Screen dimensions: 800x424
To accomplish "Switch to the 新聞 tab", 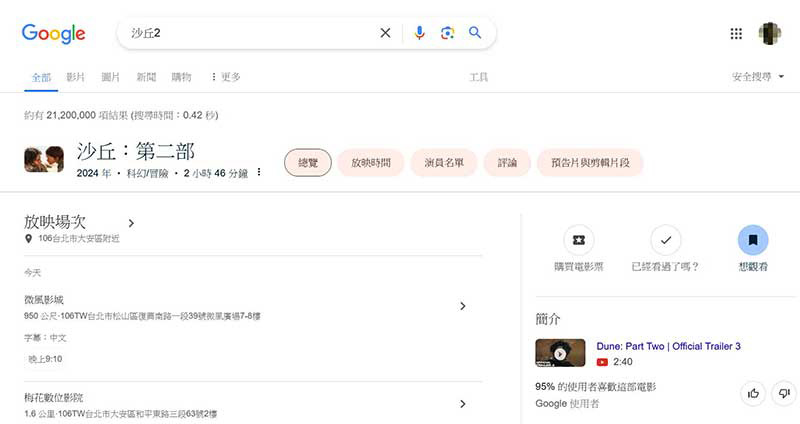I will tap(146, 77).
